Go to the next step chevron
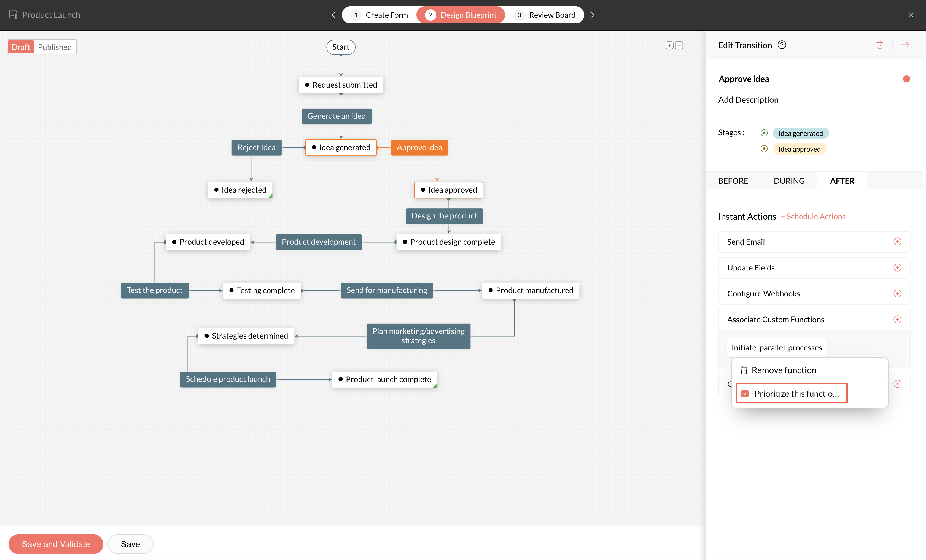Image resolution: width=926 pixels, height=560 pixels. pyautogui.click(x=592, y=15)
